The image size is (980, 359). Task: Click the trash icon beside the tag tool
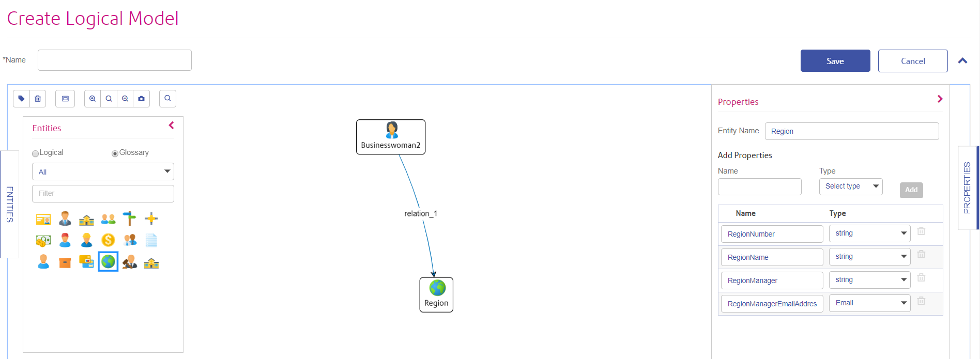click(38, 99)
